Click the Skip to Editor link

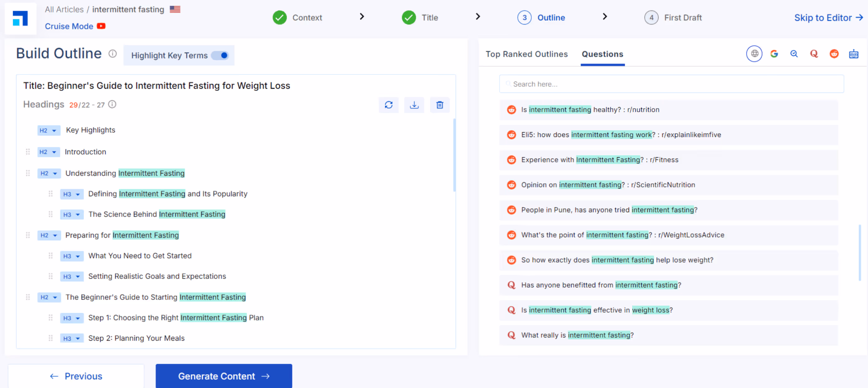click(x=828, y=17)
